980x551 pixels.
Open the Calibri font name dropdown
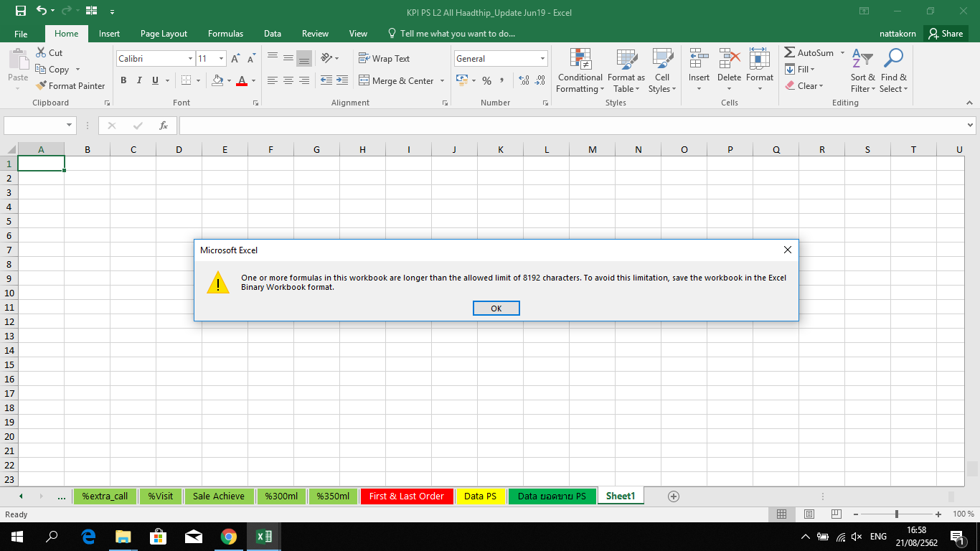click(190, 59)
